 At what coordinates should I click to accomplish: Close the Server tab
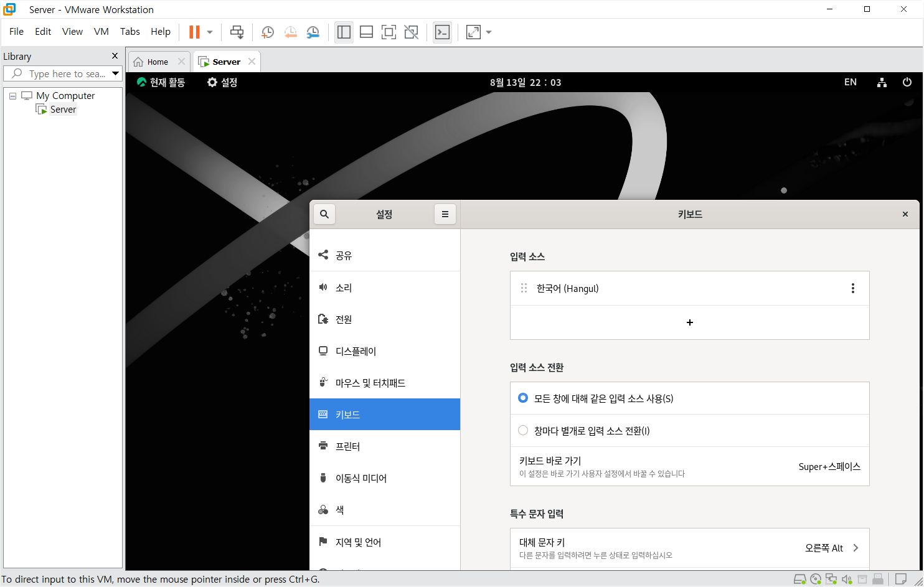tap(252, 61)
